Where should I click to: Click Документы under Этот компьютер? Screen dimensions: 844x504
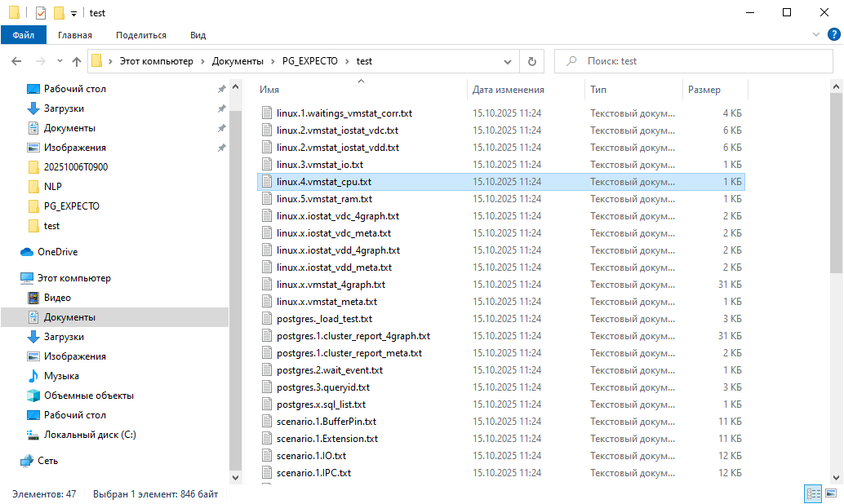69,317
